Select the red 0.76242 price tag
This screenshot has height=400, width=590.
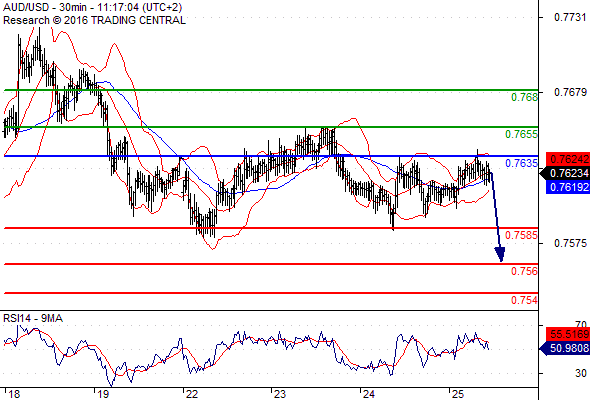[568, 159]
